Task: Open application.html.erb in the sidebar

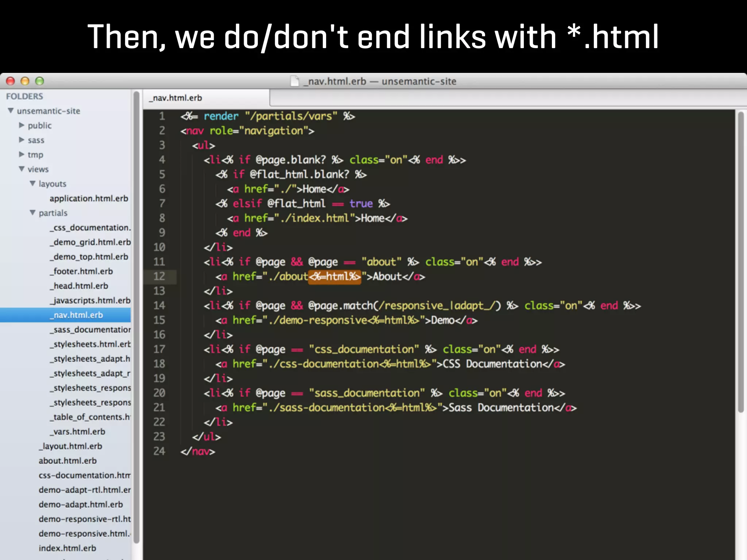Action: 89,198
